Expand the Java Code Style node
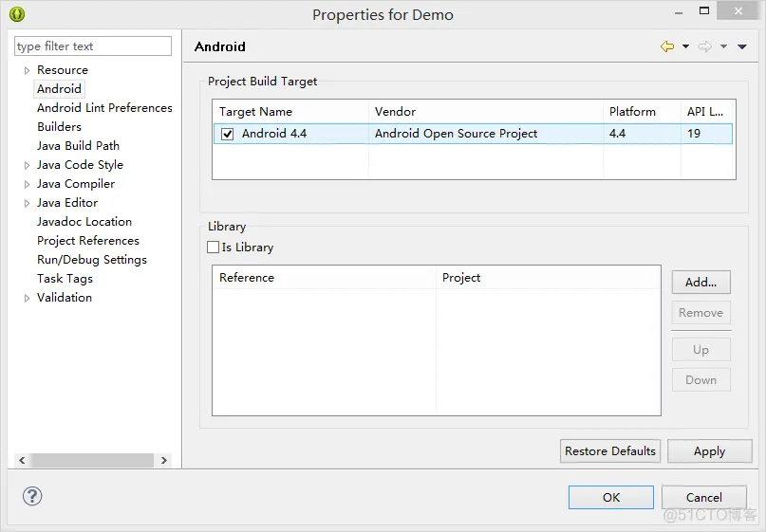Viewport: 766px width, 532px height. point(27,165)
